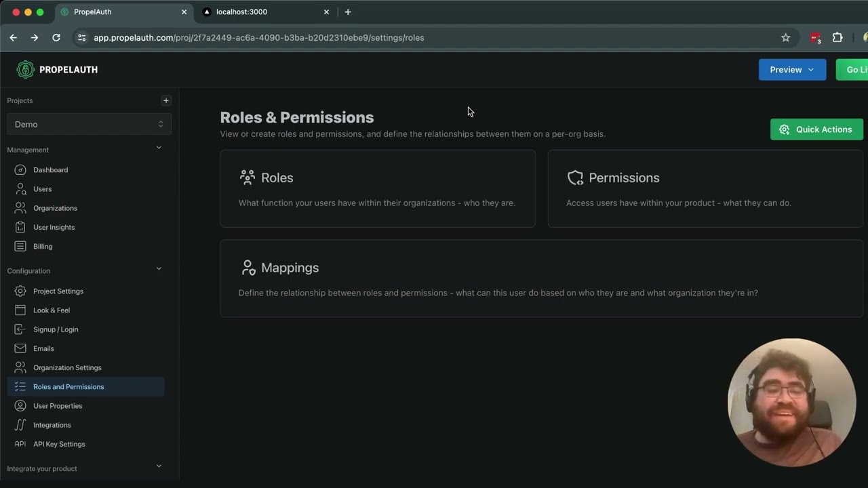The height and width of the screenshot is (488, 868).
Task: Select Dashboard in the sidebar menu
Action: [85, 170]
